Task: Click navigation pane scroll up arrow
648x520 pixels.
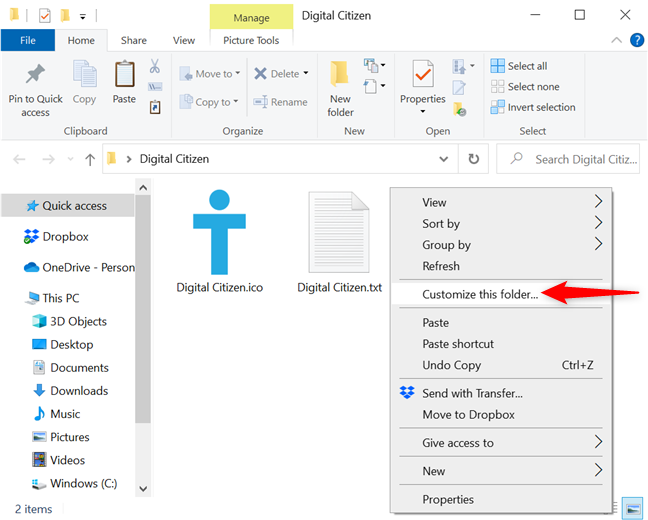Action: (143, 188)
